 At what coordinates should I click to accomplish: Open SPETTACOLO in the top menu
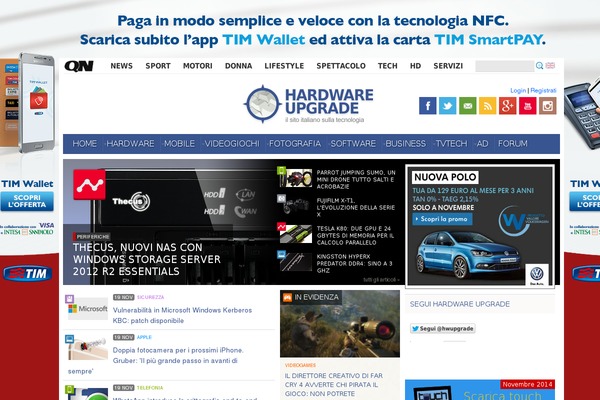pyautogui.click(x=341, y=66)
